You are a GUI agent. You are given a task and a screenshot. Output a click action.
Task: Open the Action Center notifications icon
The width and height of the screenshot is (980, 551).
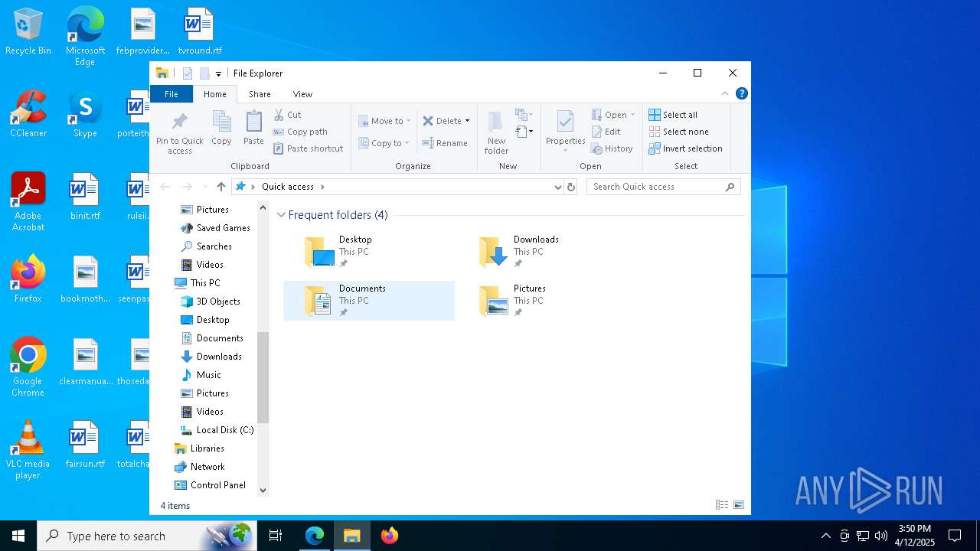click(955, 536)
